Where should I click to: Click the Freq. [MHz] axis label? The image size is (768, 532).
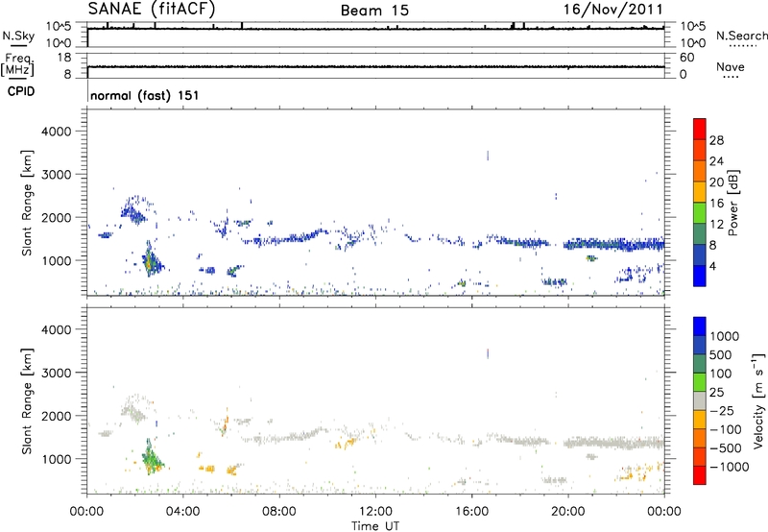(17, 64)
